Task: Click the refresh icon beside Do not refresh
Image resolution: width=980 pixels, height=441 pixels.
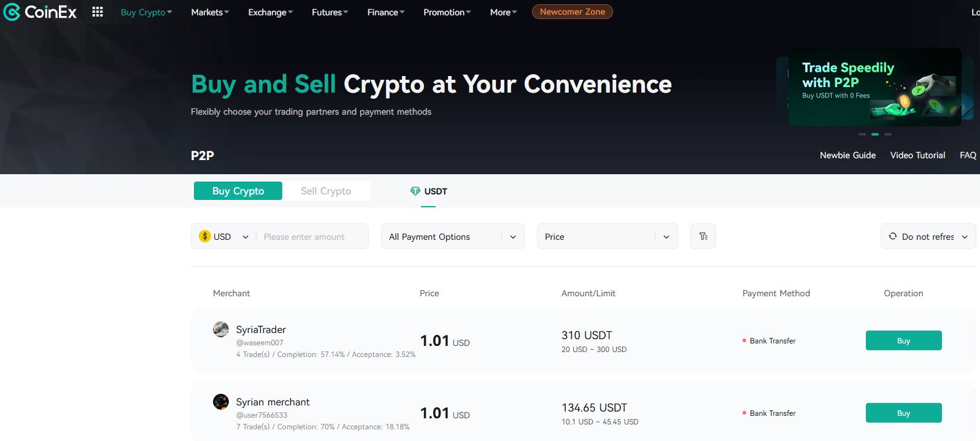Action: pos(893,236)
